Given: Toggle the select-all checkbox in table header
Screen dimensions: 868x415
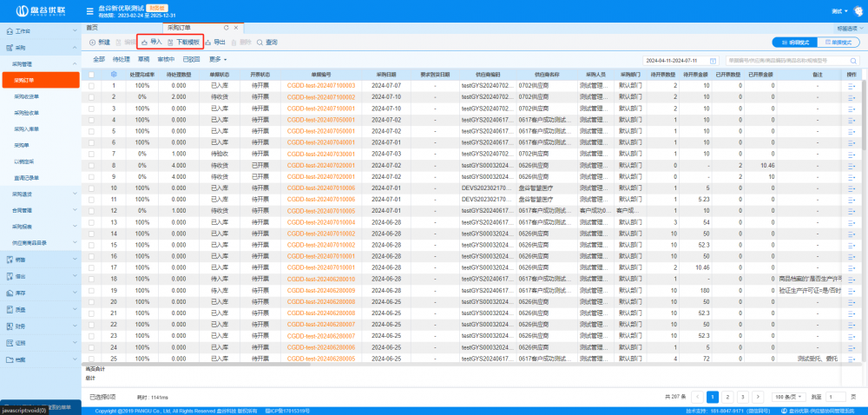Looking at the screenshot, I should pos(91,75).
